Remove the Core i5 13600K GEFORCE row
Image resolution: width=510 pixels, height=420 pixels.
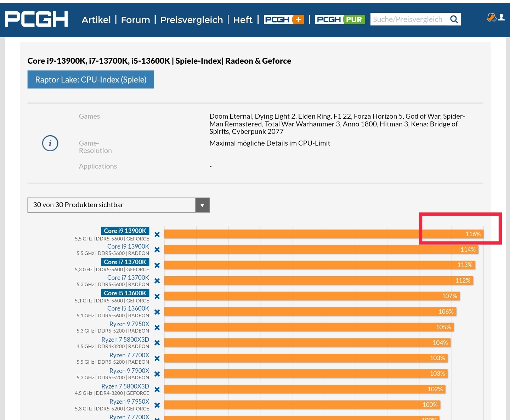[x=157, y=296]
